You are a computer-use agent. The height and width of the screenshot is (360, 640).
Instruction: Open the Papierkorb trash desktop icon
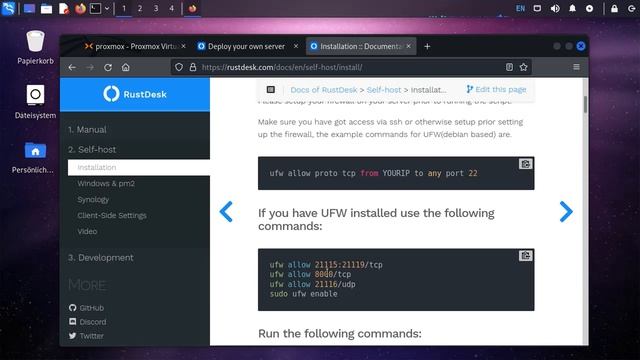pyautogui.click(x=35, y=47)
